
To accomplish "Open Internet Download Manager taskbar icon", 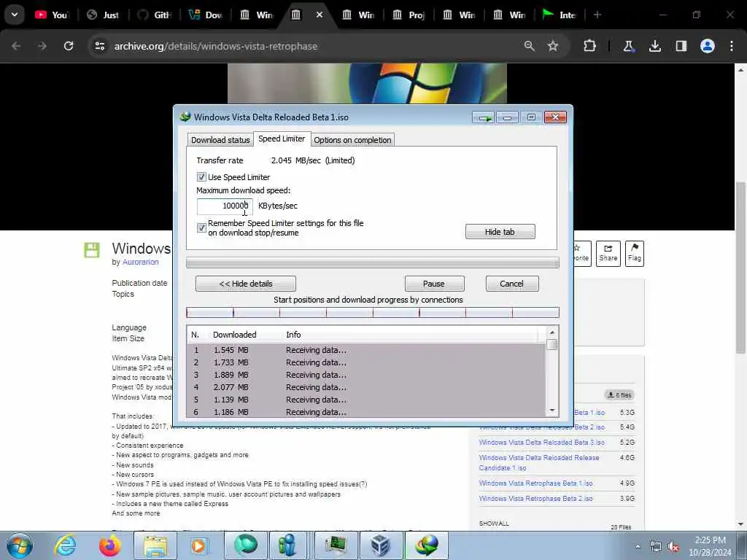I will coord(426,545).
